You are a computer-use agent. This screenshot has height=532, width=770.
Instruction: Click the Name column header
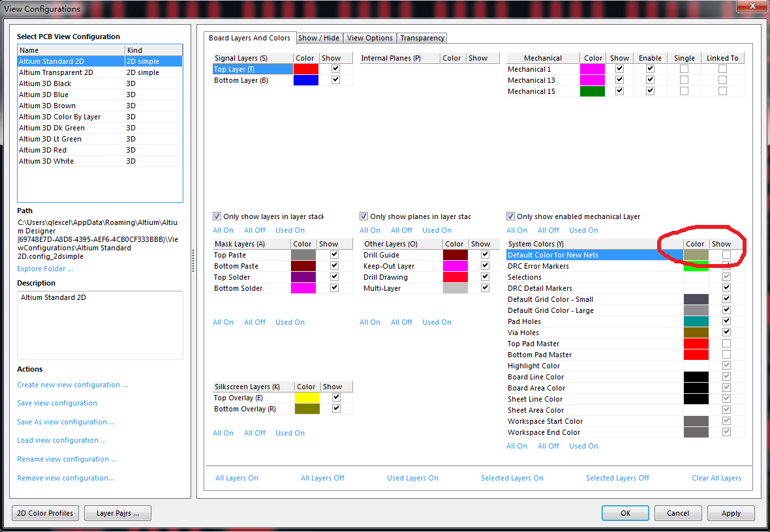pos(71,50)
